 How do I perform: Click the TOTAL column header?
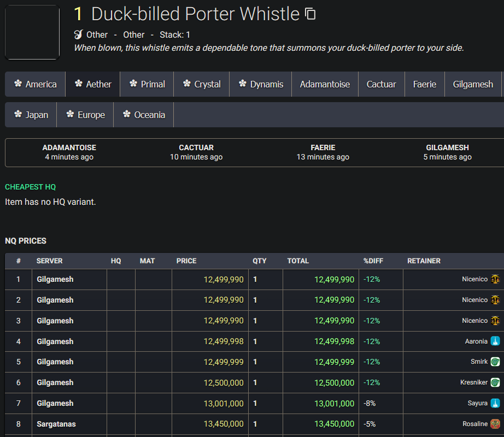[x=298, y=261]
